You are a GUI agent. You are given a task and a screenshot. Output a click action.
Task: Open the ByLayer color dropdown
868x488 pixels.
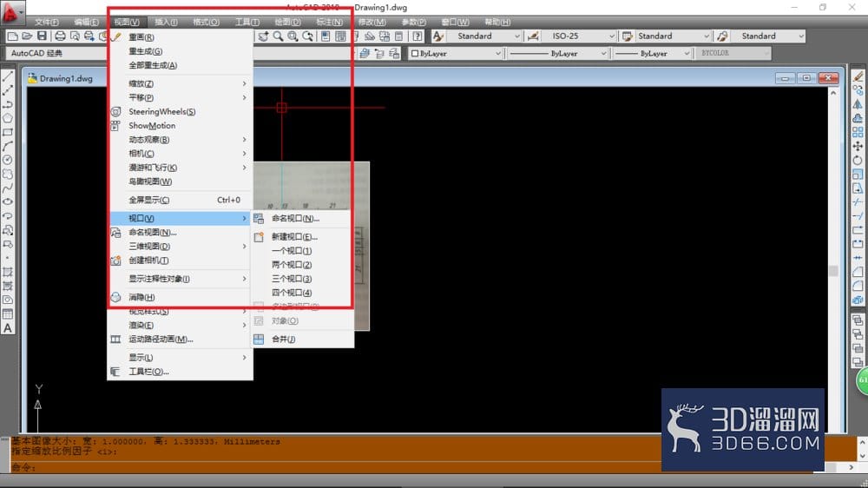[x=457, y=53]
